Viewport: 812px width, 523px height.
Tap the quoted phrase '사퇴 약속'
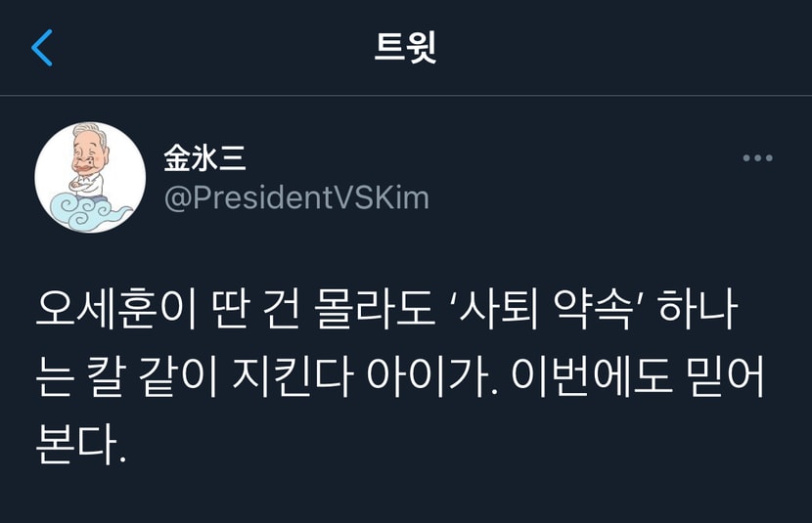pyautogui.click(x=546, y=309)
